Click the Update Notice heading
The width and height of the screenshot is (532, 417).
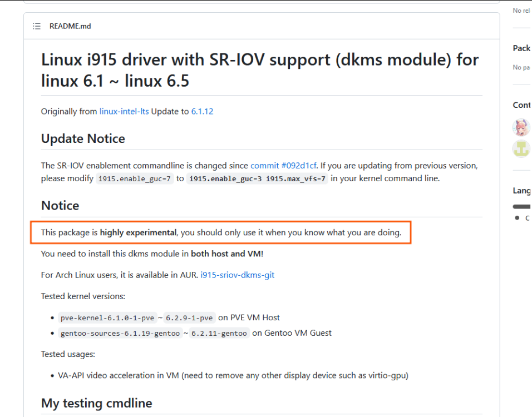pyautogui.click(x=83, y=138)
